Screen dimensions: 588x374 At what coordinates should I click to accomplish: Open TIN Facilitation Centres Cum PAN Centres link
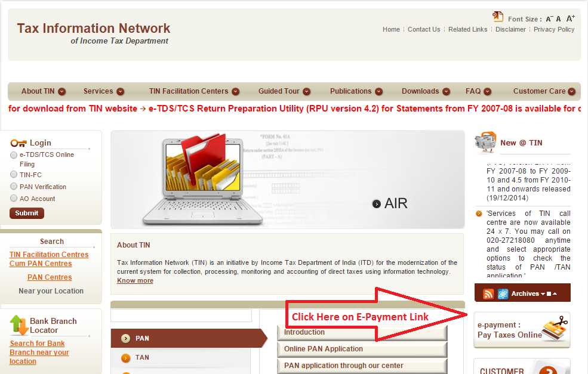click(x=49, y=259)
